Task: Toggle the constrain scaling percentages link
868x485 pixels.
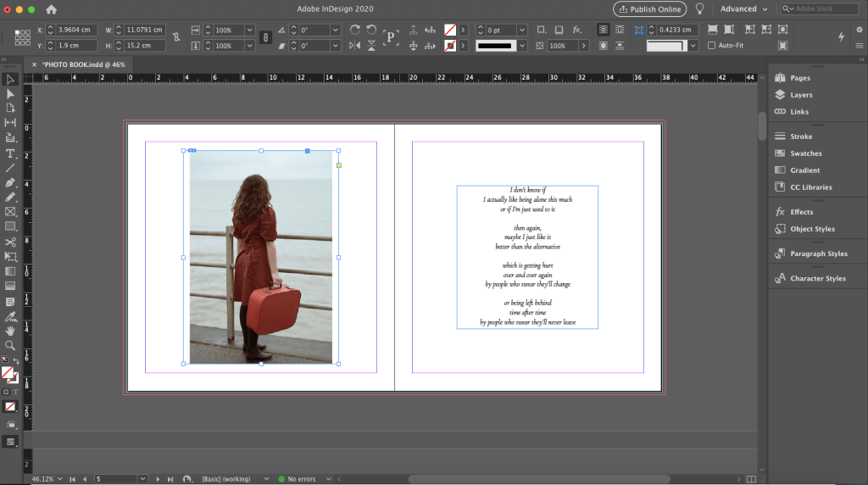Action: 265,37
